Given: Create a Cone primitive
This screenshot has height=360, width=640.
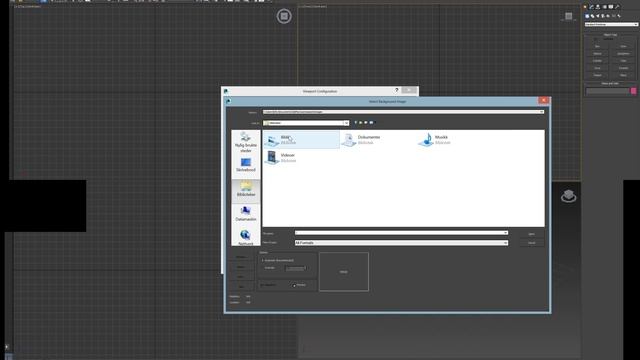Looking at the screenshot, I should (623, 46).
